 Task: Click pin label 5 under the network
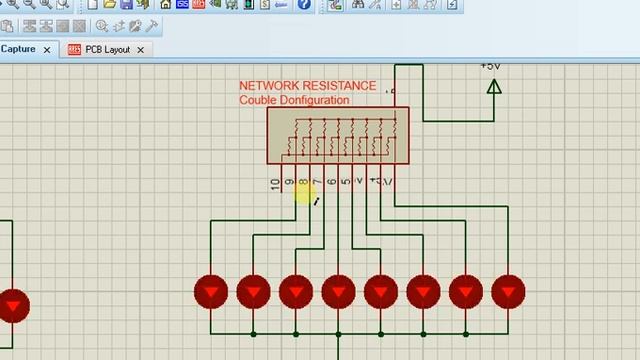[346, 181]
